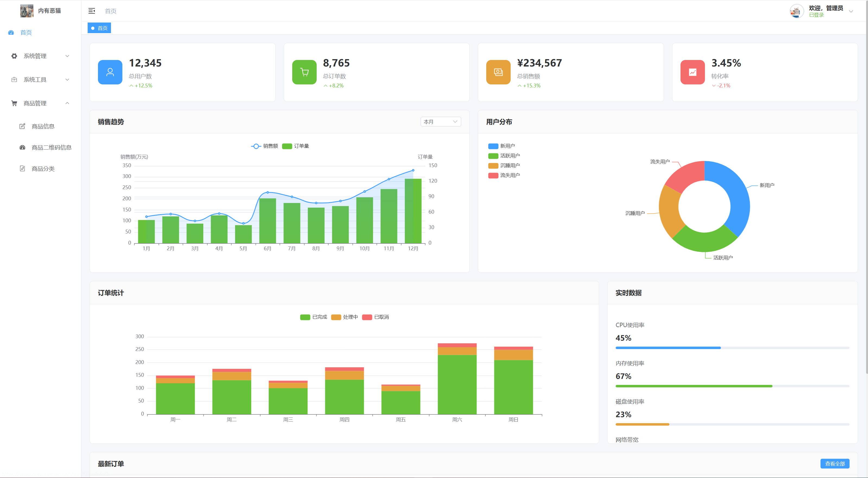Image resolution: width=868 pixels, height=478 pixels.
Task: Click the sidebar collapse hamburger icon
Action: [x=92, y=11]
